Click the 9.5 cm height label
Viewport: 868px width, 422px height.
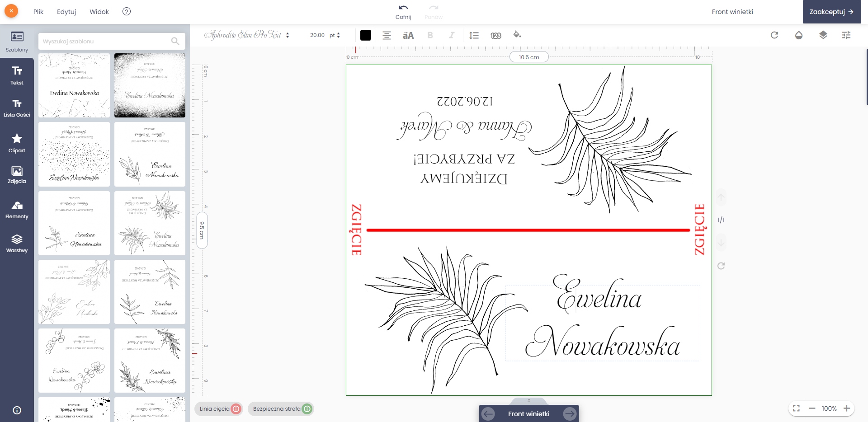[202, 230]
